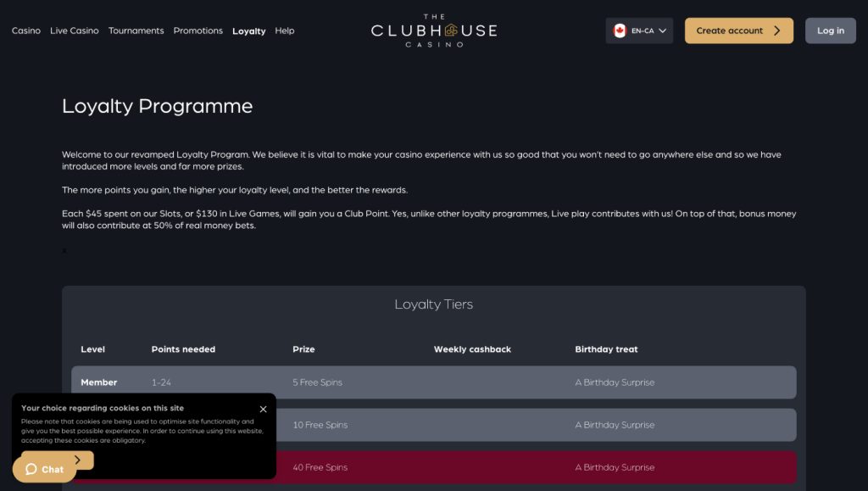
Task: Click the Log in button
Action: (831, 31)
